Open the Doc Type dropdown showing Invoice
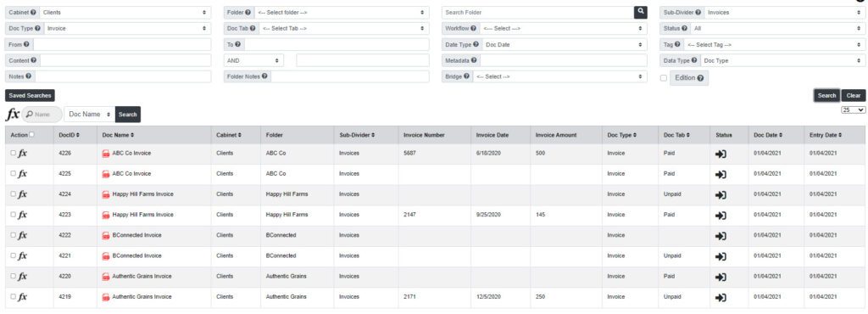The width and height of the screenshot is (868, 314). 127,28
